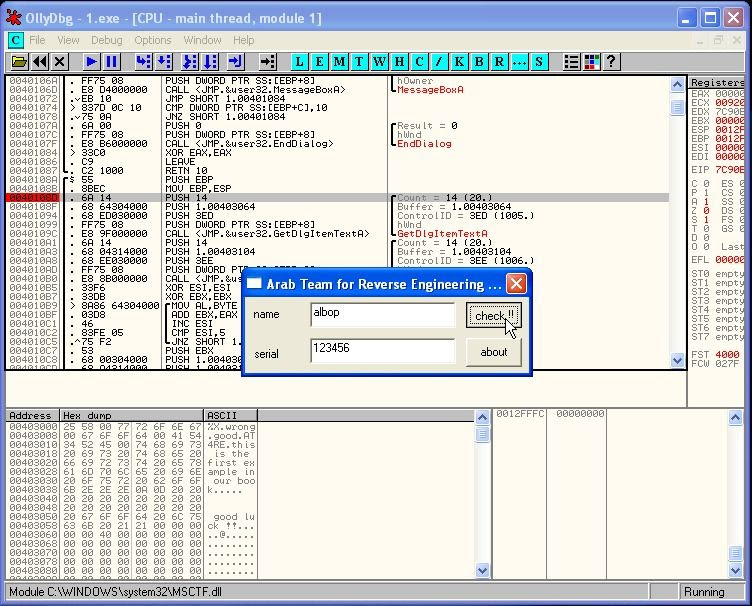Open help with question mark icon
Screen dimensions: 752x606
click(611, 61)
